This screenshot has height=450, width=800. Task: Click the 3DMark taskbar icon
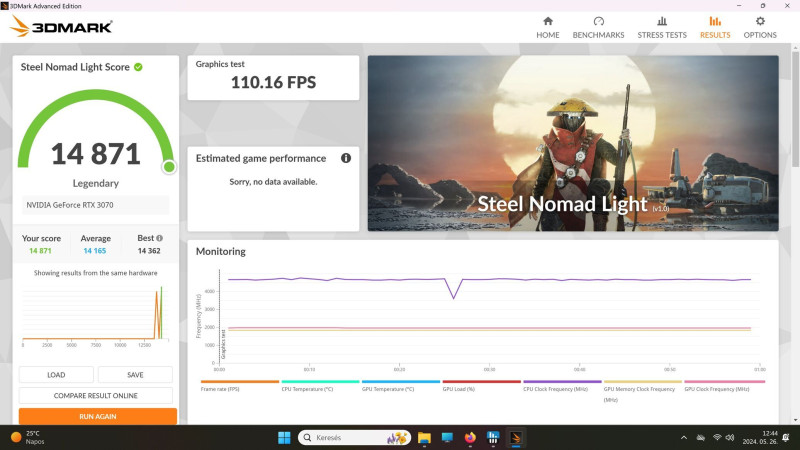tap(516, 437)
